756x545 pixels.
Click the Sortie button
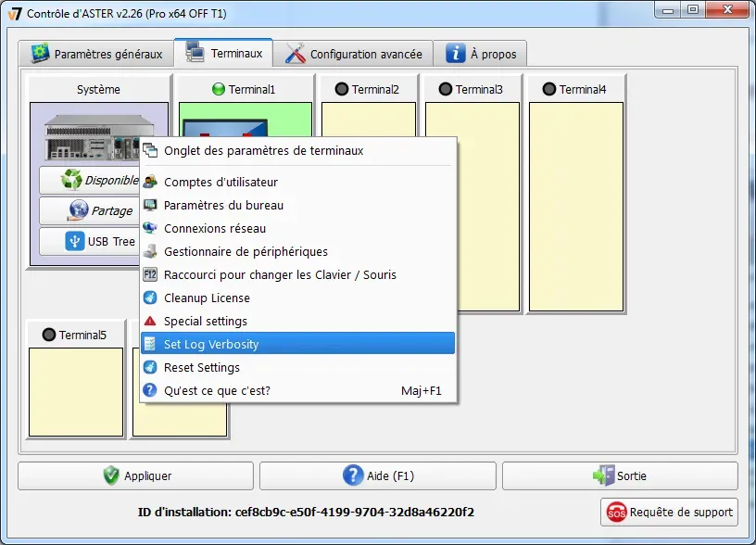(x=619, y=475)
